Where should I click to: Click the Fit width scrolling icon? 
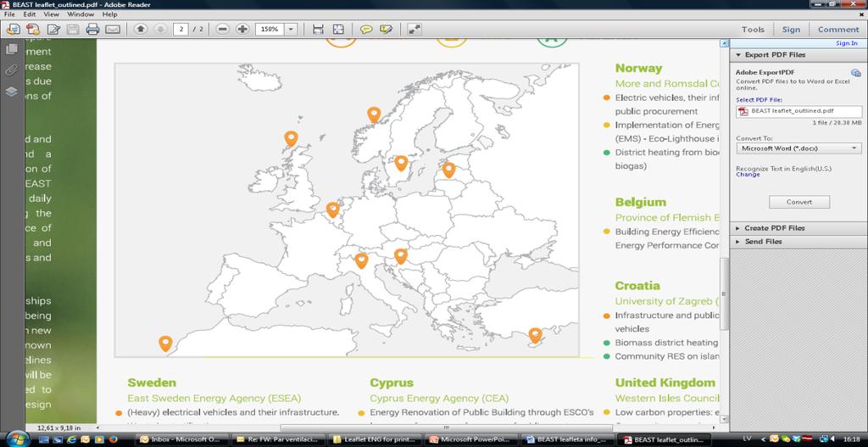(x=319, y=30)
